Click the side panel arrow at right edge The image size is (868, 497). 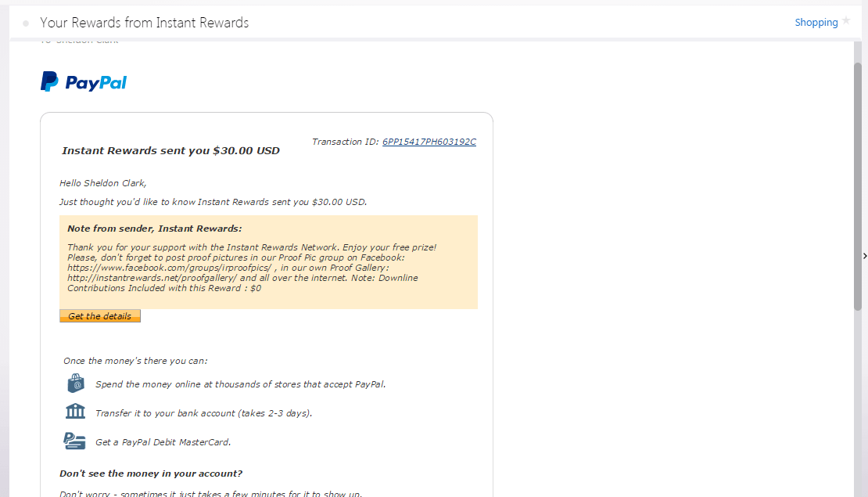coord(865,256)
